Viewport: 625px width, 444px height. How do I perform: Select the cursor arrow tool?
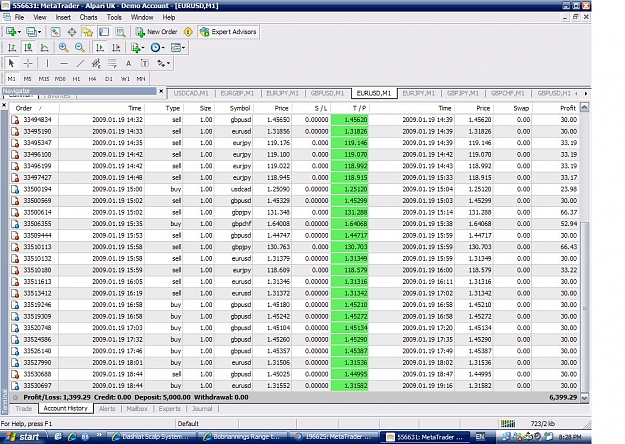pos(11,63)
